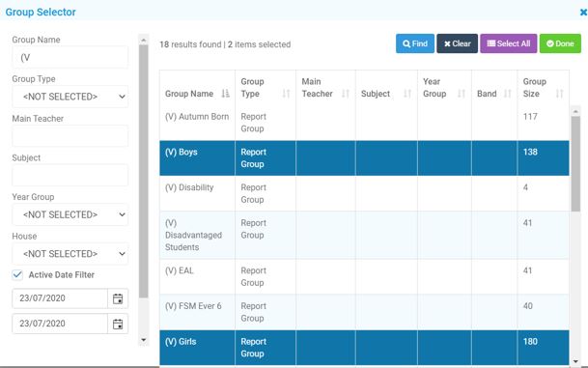Screen dimensions: 588x368
Task: Click the Group Size value 138
Action: pyautogui.click(x=530, y=152)
